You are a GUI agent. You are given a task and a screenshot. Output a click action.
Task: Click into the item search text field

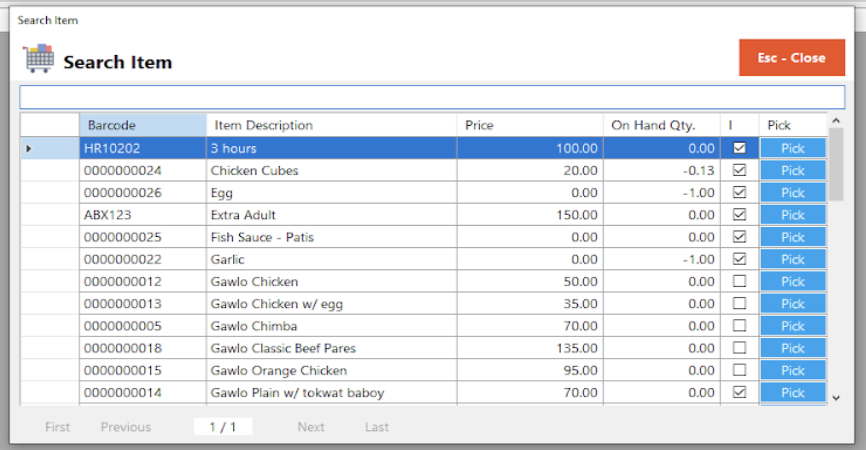tap(432, 97)
